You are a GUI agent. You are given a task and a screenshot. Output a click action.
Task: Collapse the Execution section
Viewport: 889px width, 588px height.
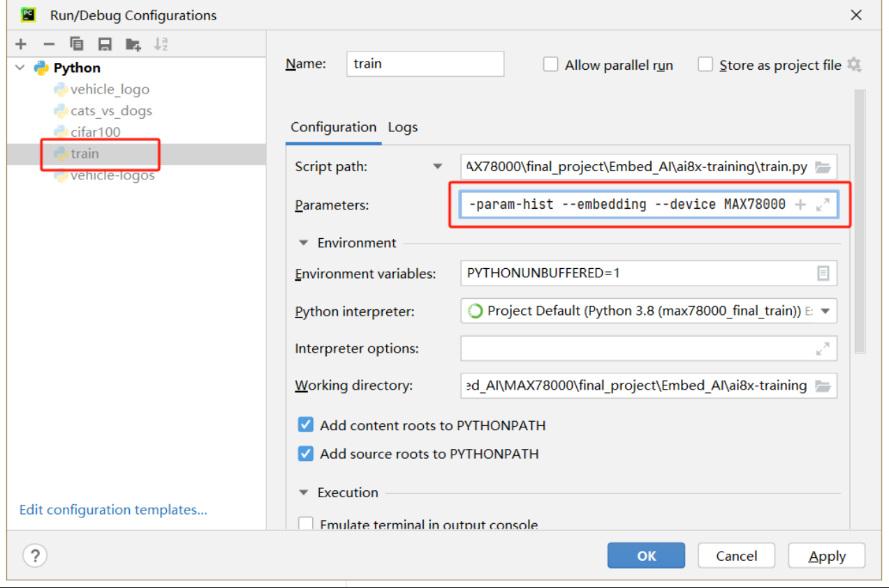[x=303, y=492]
